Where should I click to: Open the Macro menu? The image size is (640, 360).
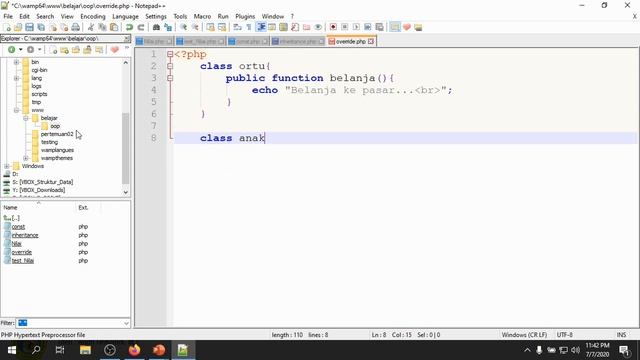pyautogui.click(x=202, y=16)
